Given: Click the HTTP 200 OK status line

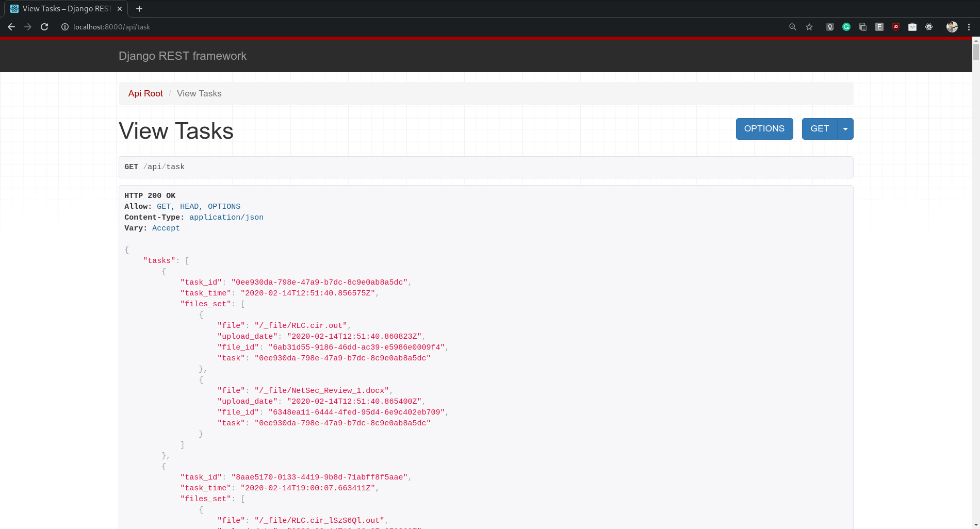Looking at the screenshot, I should pos(150,196).
